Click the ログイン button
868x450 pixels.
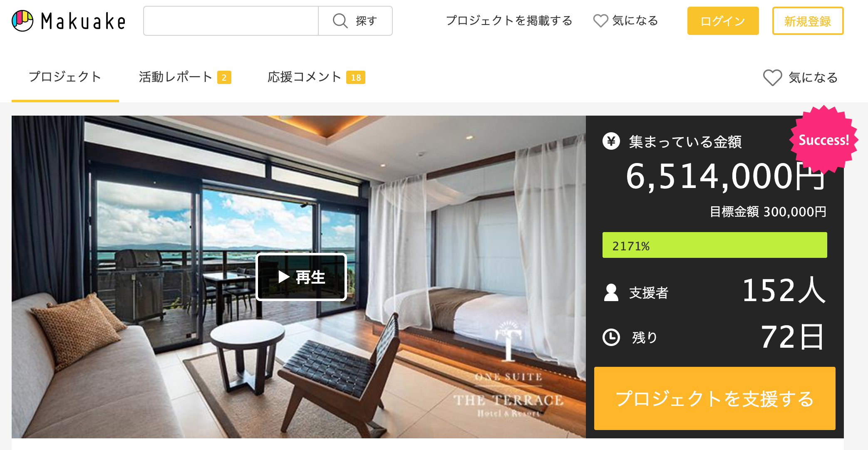[x=723, y=21]
